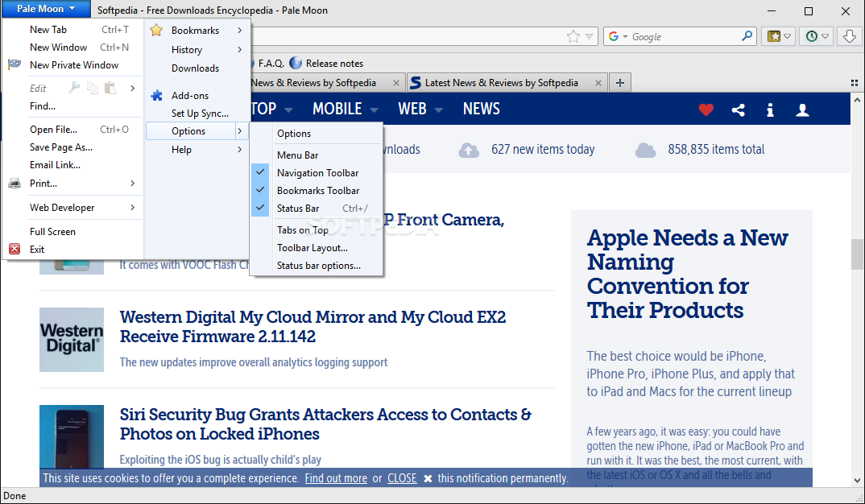Viewport: 865px width, 504px height.
Task: Click the user account icon on Softpedia
Action: 802,109
